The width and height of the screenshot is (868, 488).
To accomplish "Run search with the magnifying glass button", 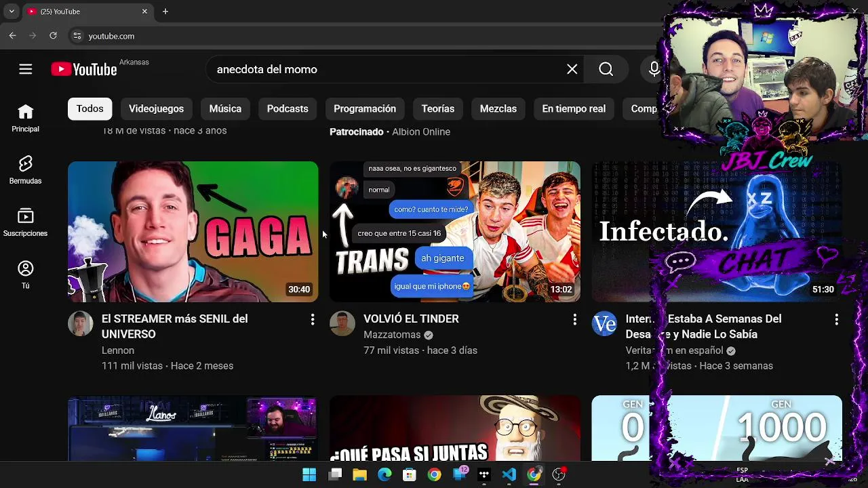I will pos(606,69).
